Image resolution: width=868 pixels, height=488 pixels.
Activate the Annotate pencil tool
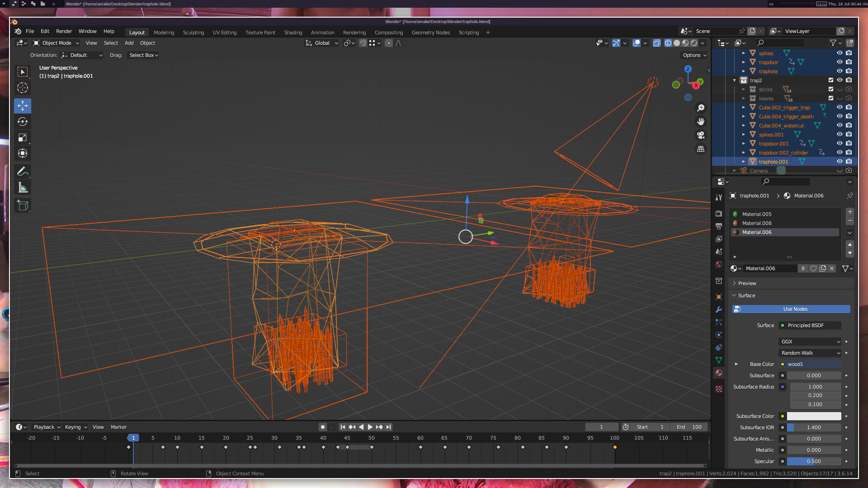coord(23,171)
